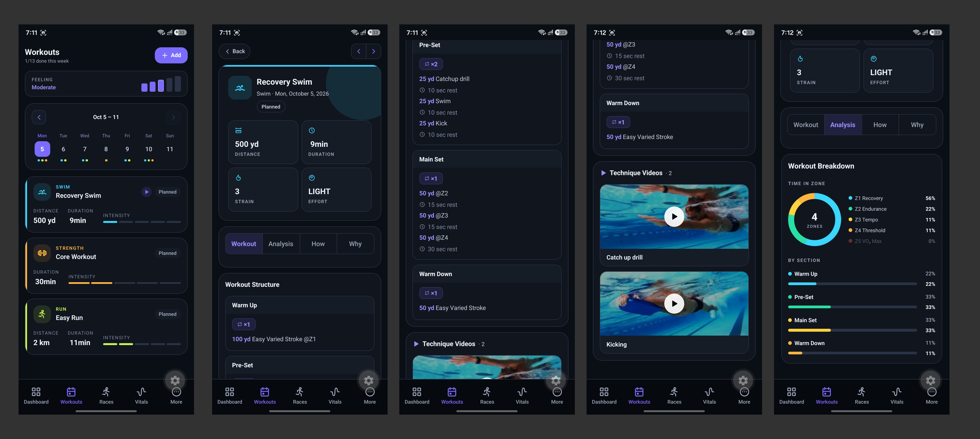Tap Races icon in first screen's bottom nav

pyautogui.click(x=106, y=392)
